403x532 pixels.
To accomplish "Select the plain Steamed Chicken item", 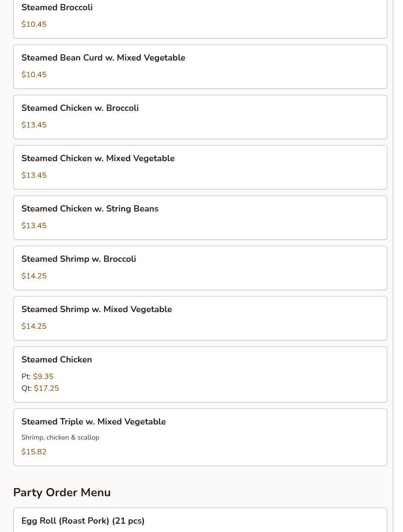I will tap(200, 375).
